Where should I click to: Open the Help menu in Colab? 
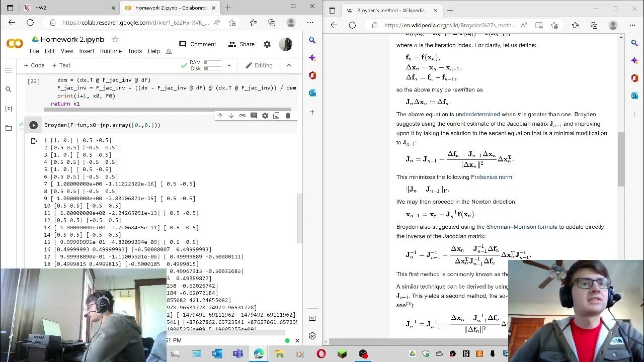point(154,51)
